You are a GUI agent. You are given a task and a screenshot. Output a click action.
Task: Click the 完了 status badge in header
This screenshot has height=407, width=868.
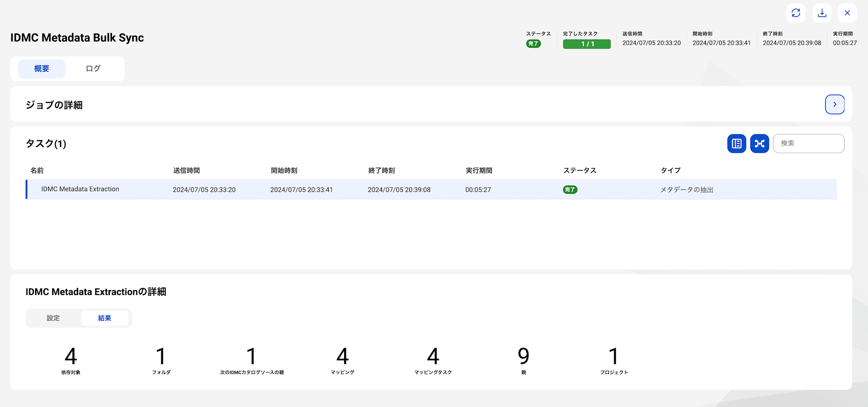pyautogui.click(x=533, y=43)
